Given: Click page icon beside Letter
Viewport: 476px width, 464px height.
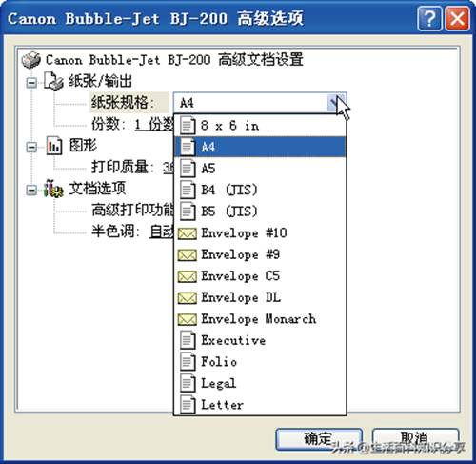Looking at the screenshot, I should (188, 405).
